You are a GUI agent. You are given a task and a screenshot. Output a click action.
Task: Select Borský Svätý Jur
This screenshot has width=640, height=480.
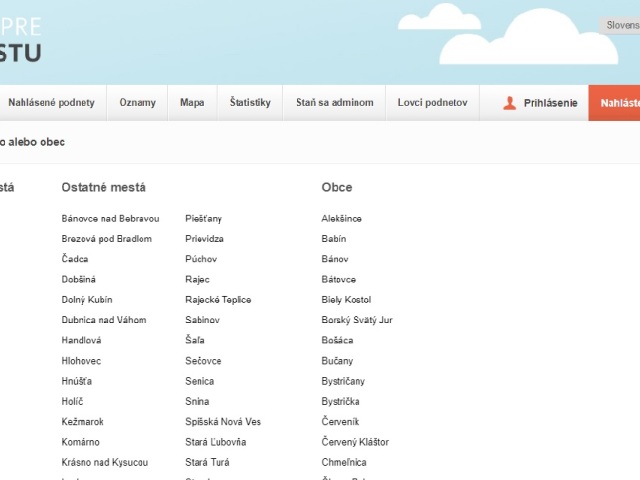click(357, 320)
